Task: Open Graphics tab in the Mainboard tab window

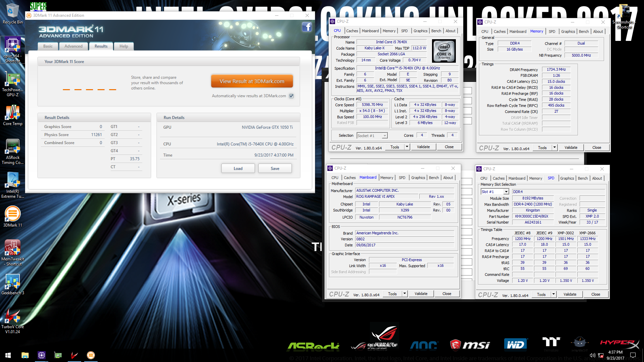Action: [x=418, y=178]
